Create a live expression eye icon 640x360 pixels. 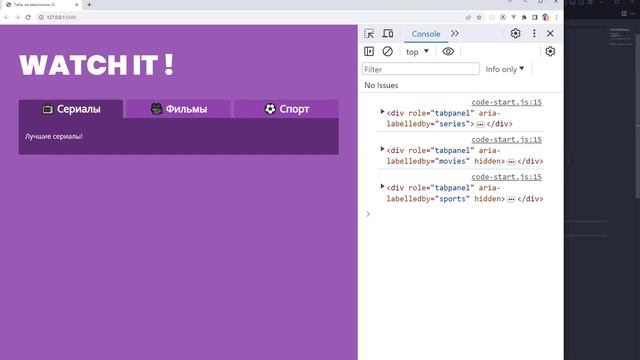(448, 51)
